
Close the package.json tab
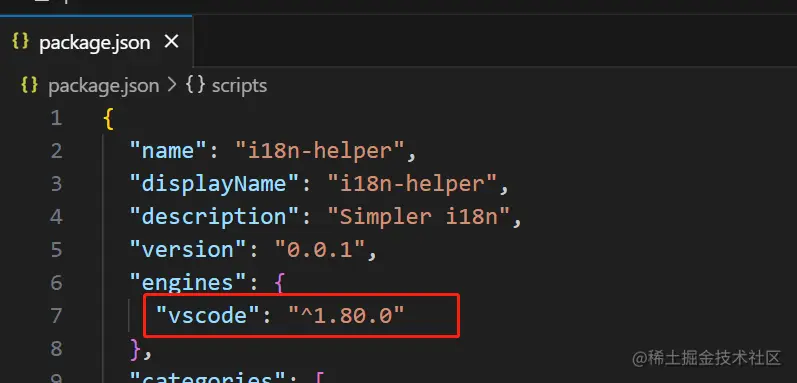tap(172, 42)
